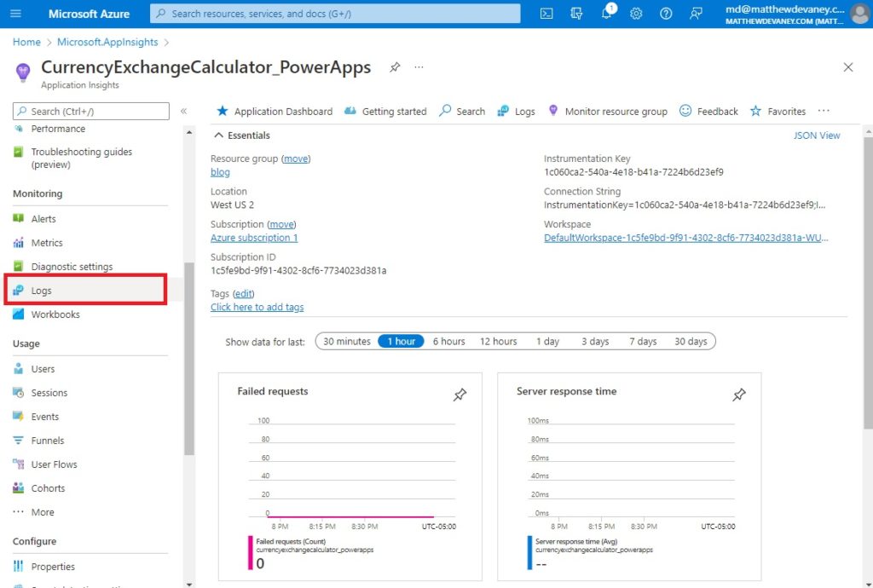Select the 1 hour time range
This screenshot has width=873, height=588.
401,342
